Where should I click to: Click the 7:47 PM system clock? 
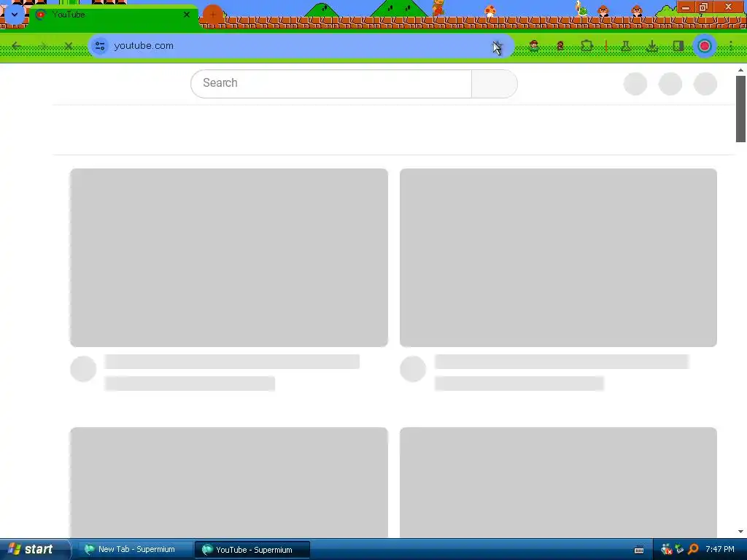coord(720,550)
